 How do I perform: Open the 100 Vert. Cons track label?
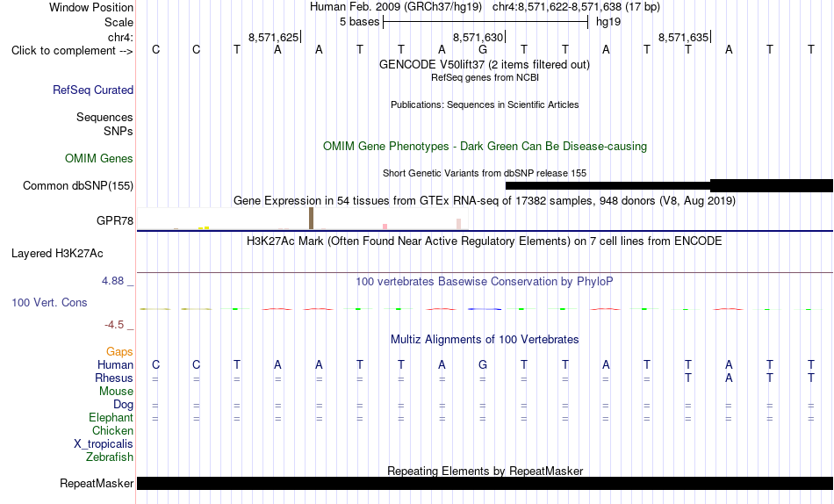click(49, 302)
